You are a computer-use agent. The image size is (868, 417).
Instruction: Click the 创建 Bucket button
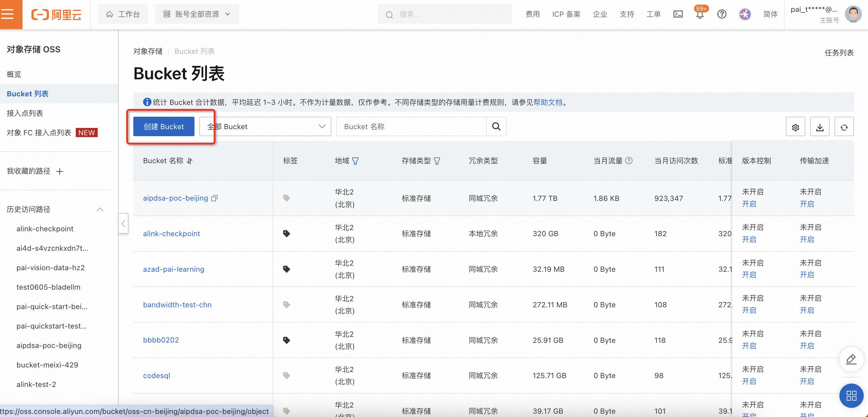point(164,126)
